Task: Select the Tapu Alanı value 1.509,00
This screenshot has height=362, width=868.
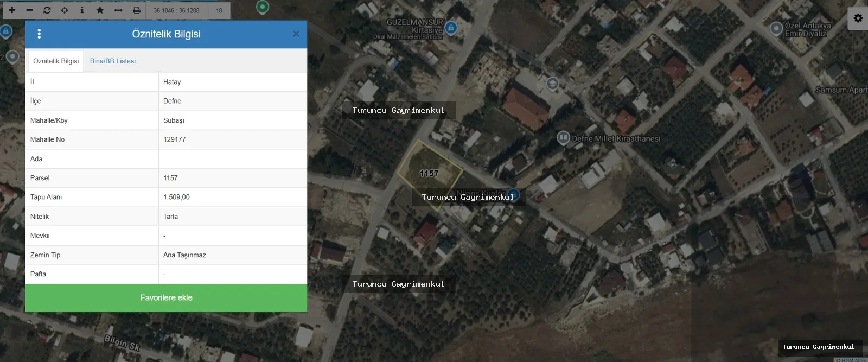Action: coord(176,197)
